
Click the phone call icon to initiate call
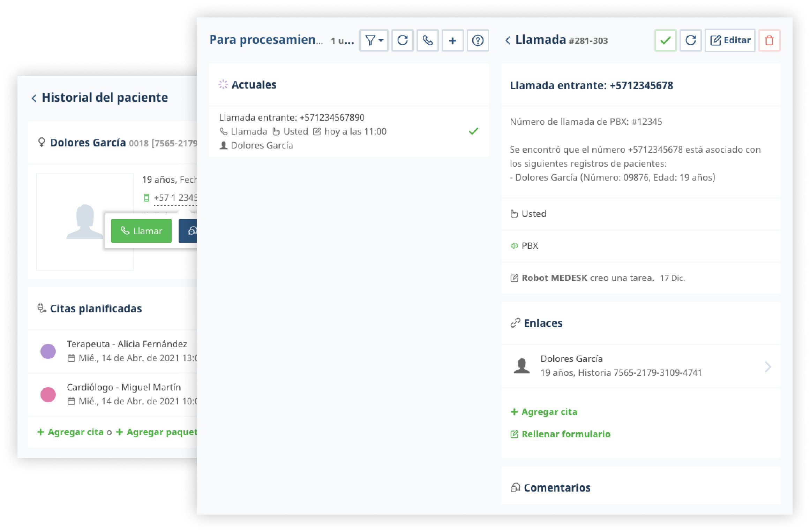(x=428, y=40)
